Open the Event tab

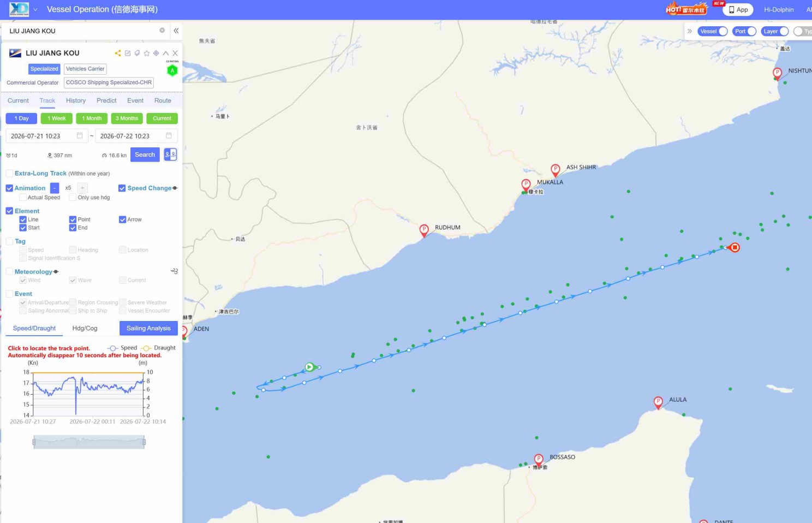tap(135, 100)
